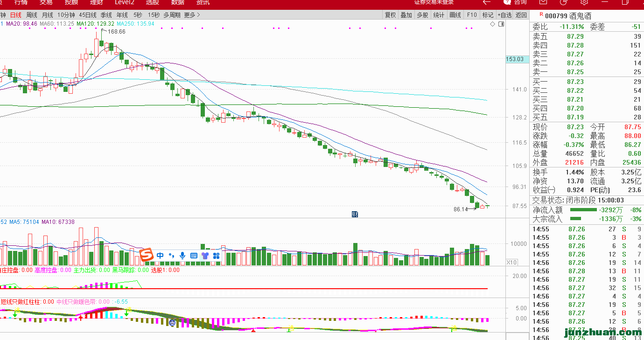This screenshot has height=340, width=644.
Task: Open the 咨询 help consultation icon
Action: 515,2
